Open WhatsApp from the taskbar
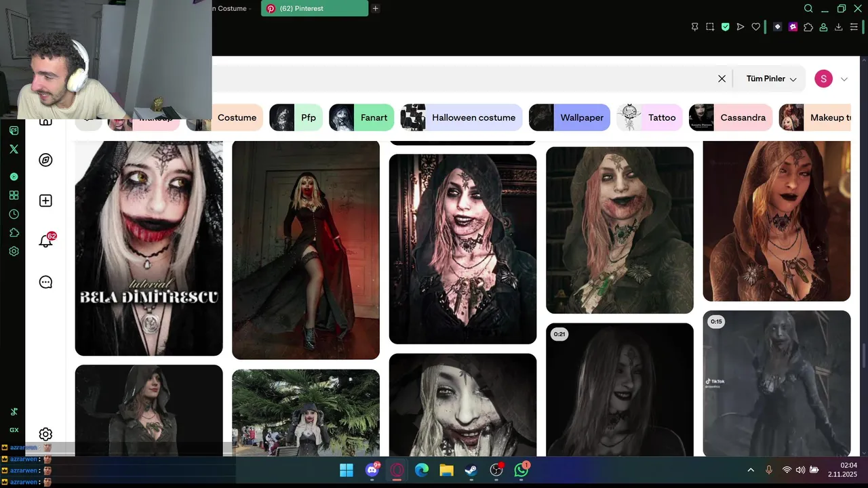The width and height of the screenshot is (868, 488). coord(521,470)
